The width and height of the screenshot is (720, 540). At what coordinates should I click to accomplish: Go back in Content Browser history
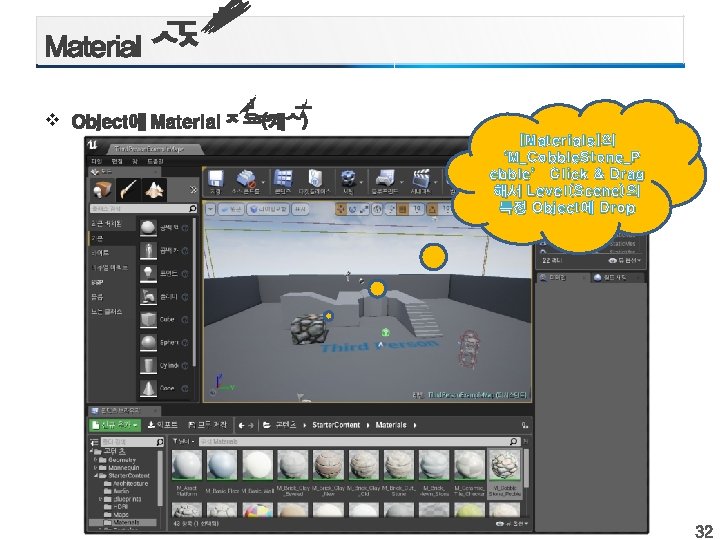point(241,426)
